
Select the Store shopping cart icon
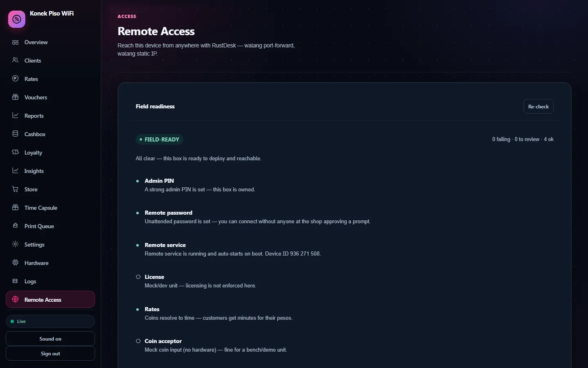[16, 189]
